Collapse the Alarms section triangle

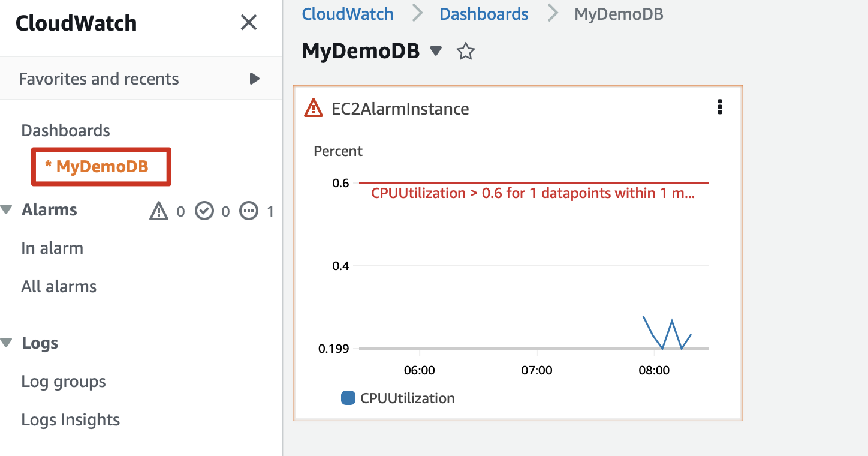[x=7, y=210]
